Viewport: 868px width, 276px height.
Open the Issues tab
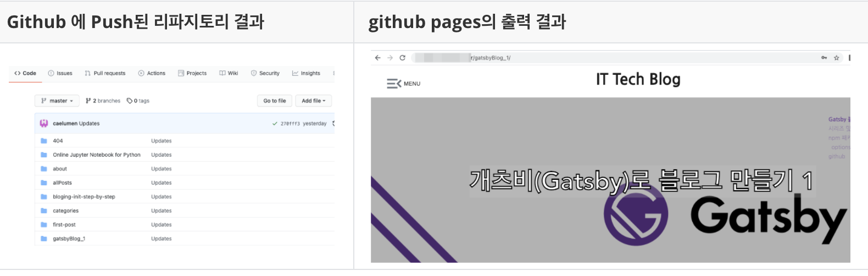click(x=60, y=73)
